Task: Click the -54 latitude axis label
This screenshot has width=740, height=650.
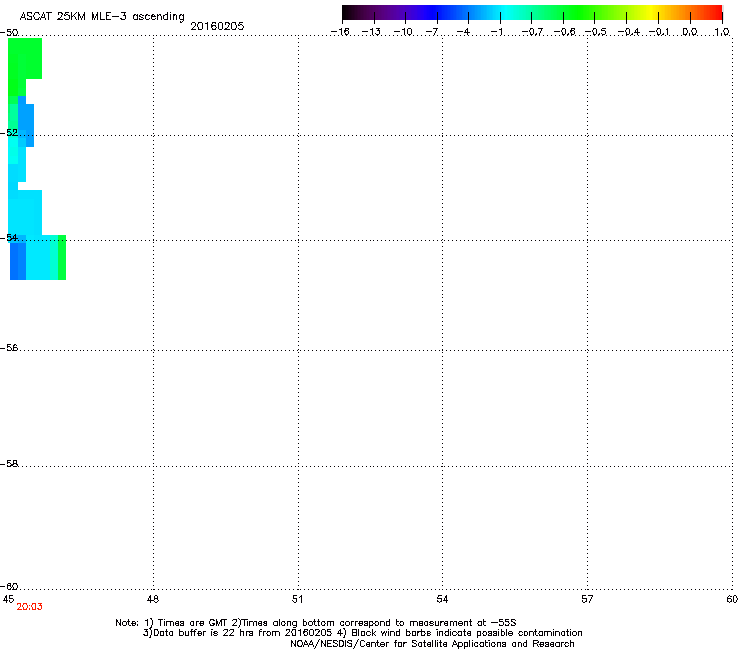Action: 9,238
